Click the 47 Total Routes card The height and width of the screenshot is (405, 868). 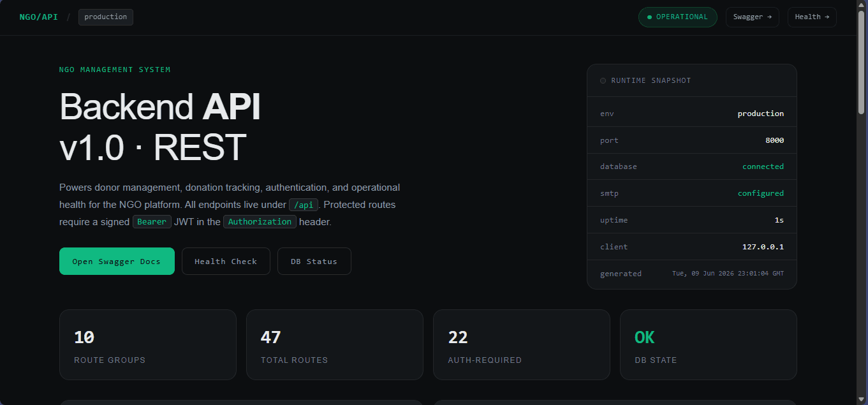pos(335,345)
